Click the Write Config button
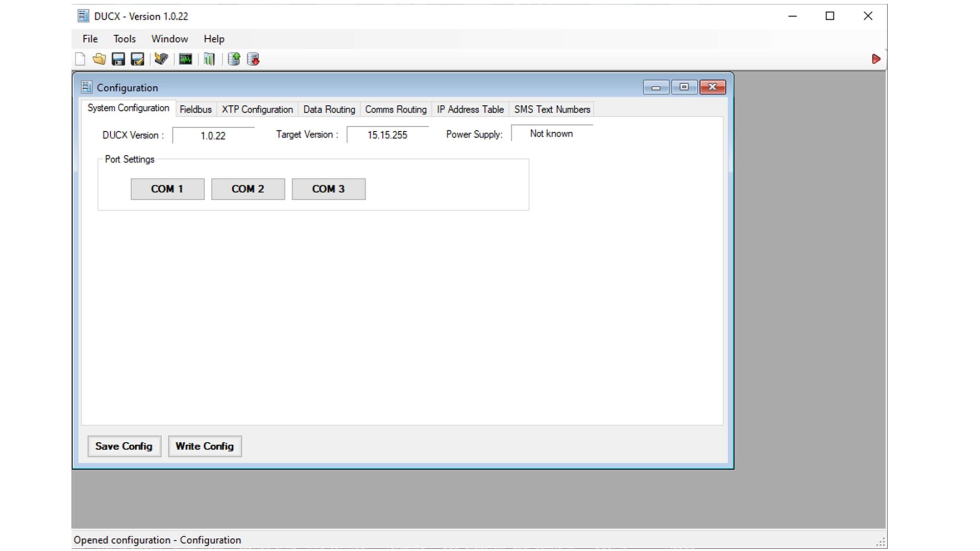 pos(205,446)
